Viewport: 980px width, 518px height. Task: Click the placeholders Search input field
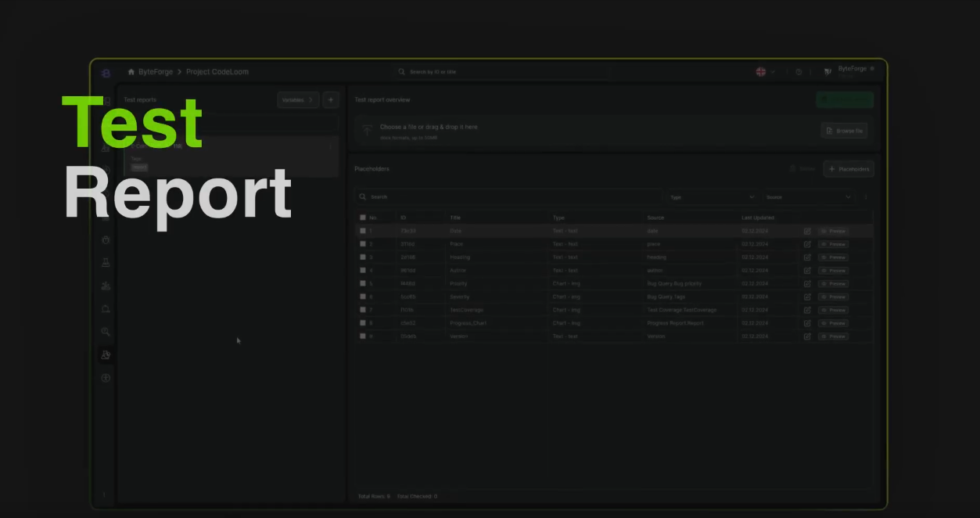(508, 197)
